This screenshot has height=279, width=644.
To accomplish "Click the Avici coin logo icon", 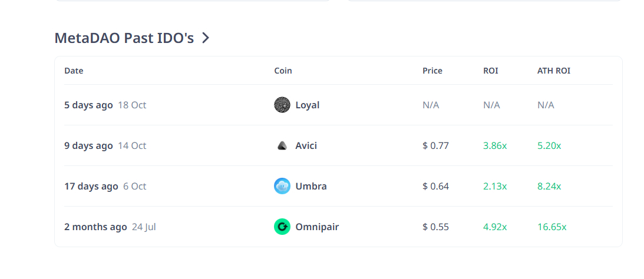I will coord(282,145).
